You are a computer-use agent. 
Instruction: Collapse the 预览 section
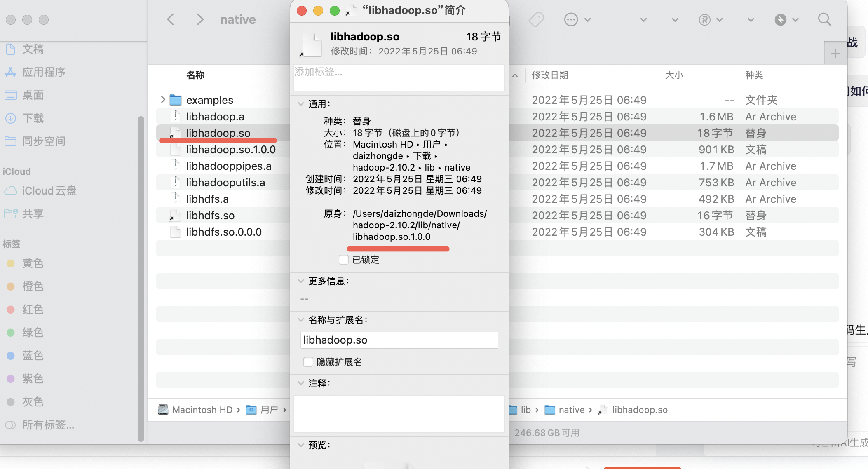click(x=301, y=445)
